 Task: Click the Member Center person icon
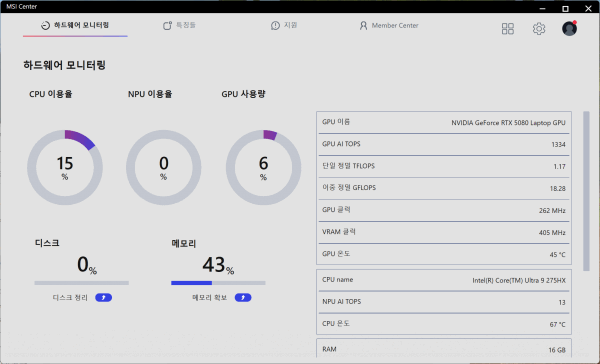pyautogui.click(x=363, y=25)
